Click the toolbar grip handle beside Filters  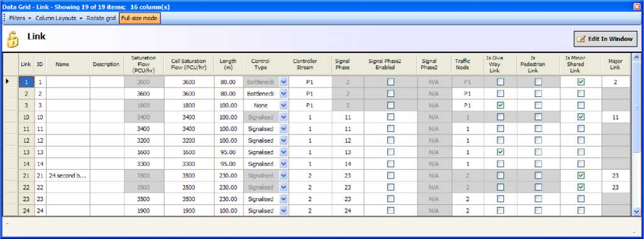(4, 18)
